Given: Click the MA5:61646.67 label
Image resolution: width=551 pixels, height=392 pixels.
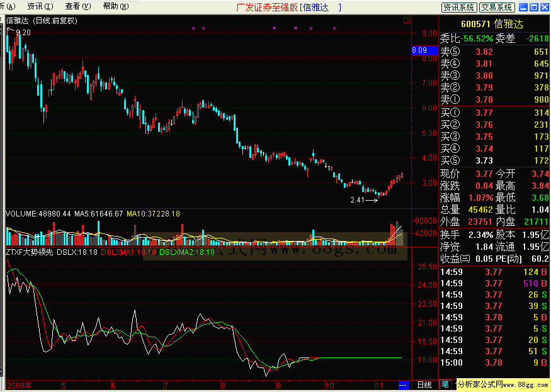Looking at the screenshot, I should pos(99,213).
